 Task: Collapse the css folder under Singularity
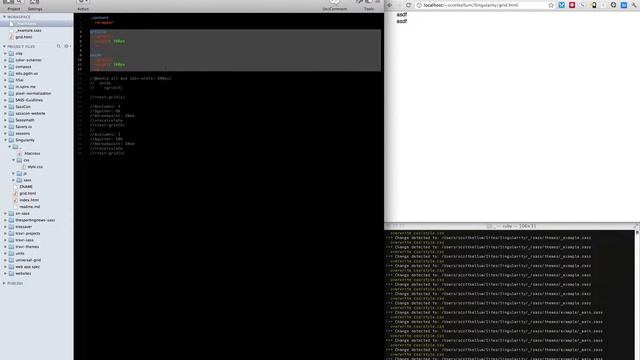pyautogui.click(x=13, y=160)
